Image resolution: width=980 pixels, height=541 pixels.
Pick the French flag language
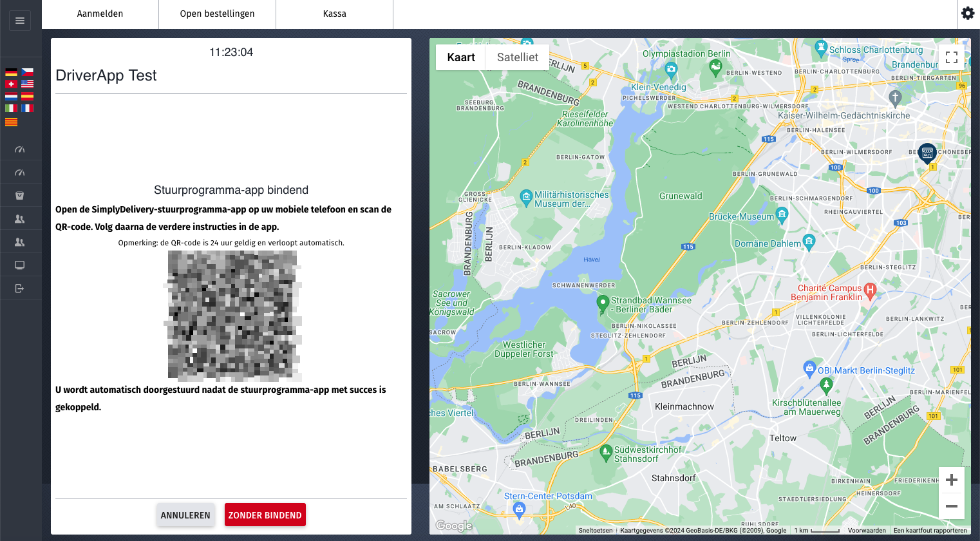point(27,108)
